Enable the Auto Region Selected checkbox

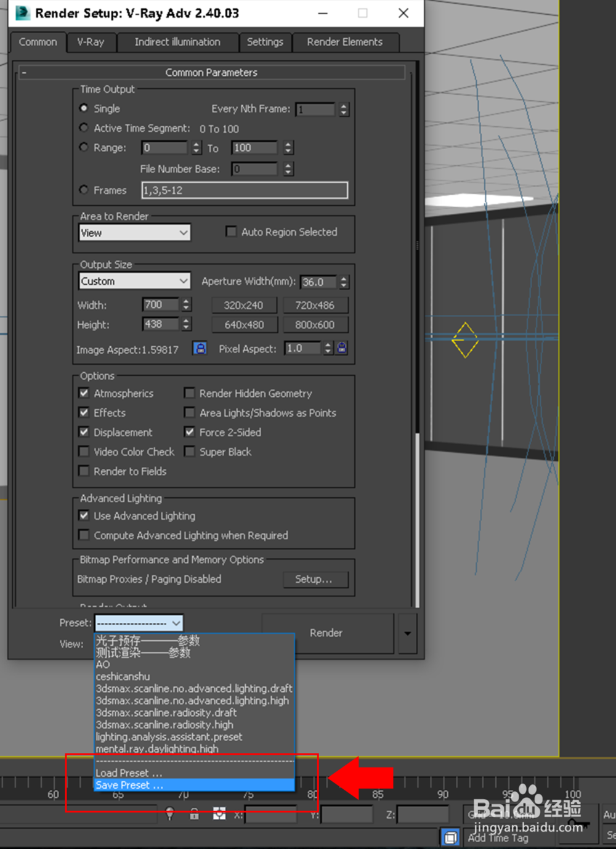coord(231,232)
